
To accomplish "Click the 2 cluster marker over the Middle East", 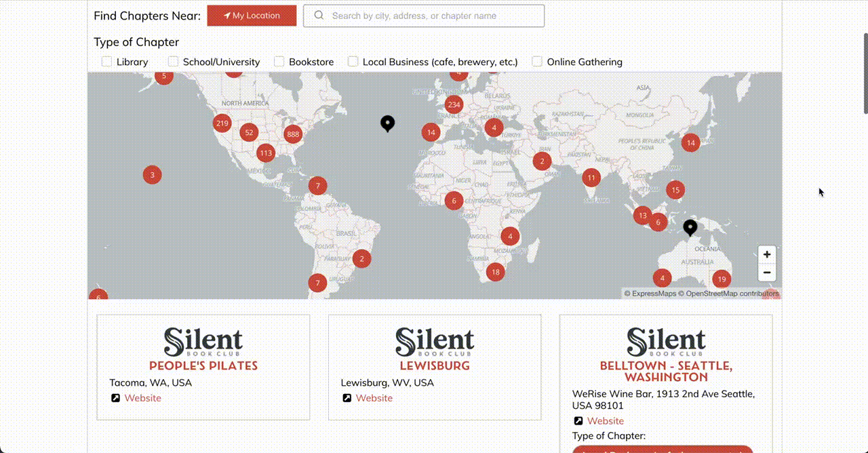I will coord(542,161).
